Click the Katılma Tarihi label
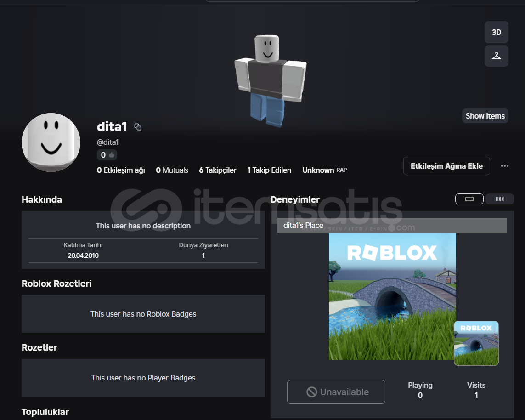 tap(83, 245)
